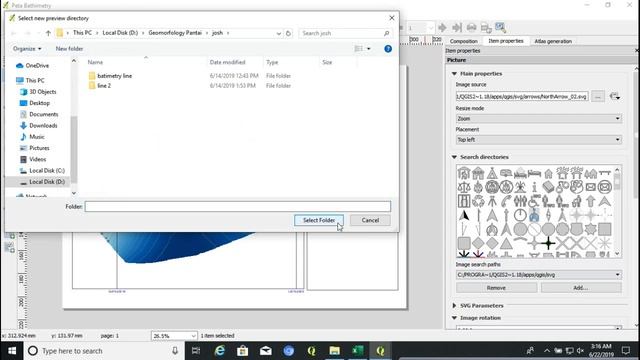
Task: Click New folder in dialog toolbar
Action: click(69, 49)
